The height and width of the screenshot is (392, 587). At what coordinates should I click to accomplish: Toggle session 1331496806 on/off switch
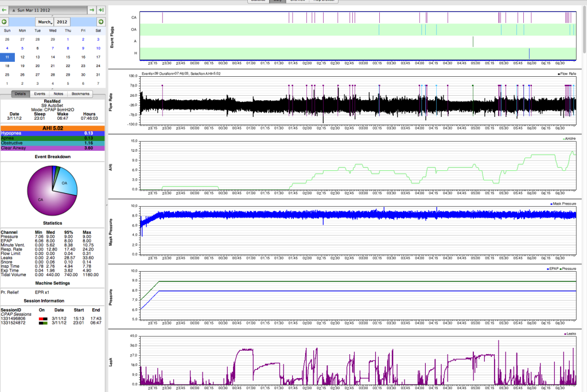tap(41, 318)
